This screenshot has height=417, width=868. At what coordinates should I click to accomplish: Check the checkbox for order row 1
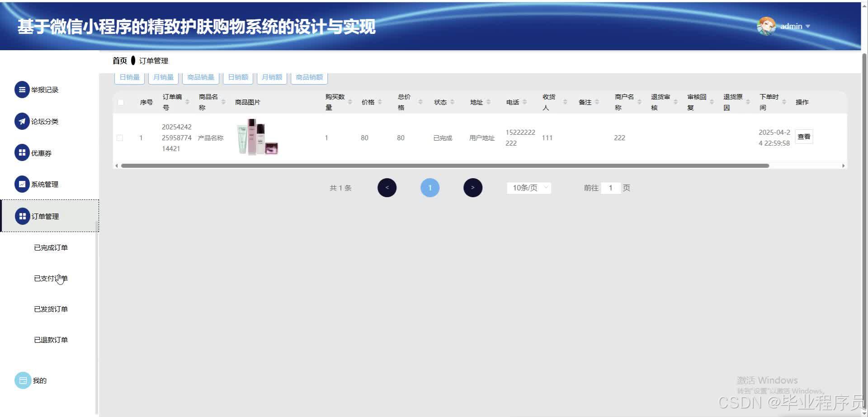coord(120,137)
